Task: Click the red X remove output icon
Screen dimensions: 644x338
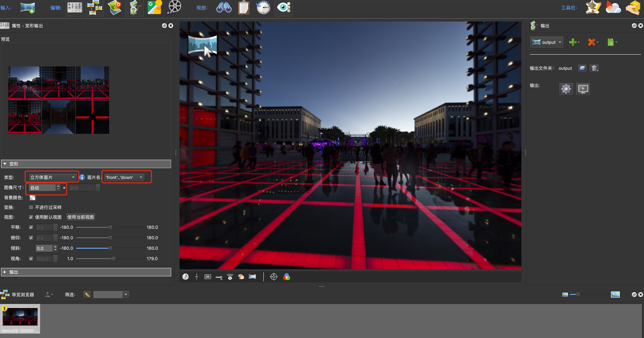Action: tap(592, 42)
